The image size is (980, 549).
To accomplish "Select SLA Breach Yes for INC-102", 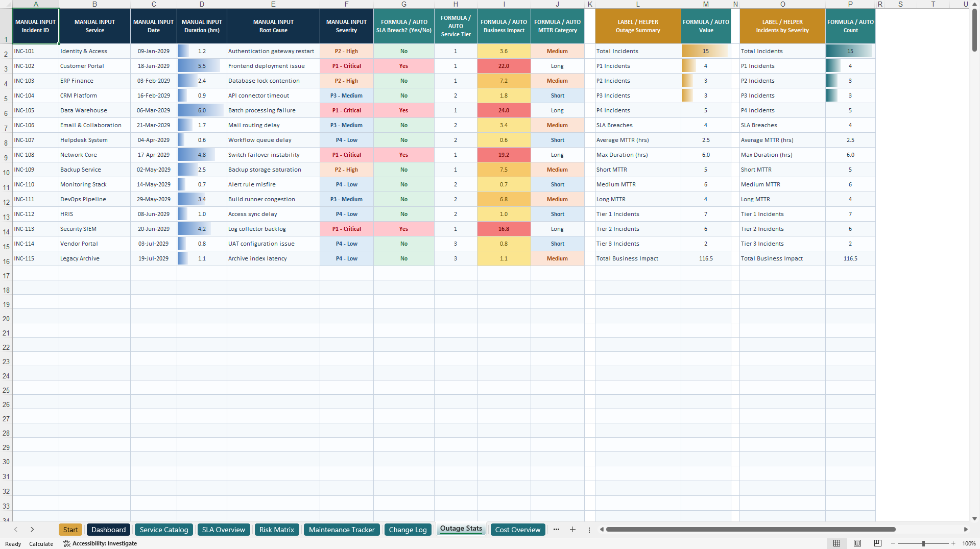I will (x=404, y=66).
